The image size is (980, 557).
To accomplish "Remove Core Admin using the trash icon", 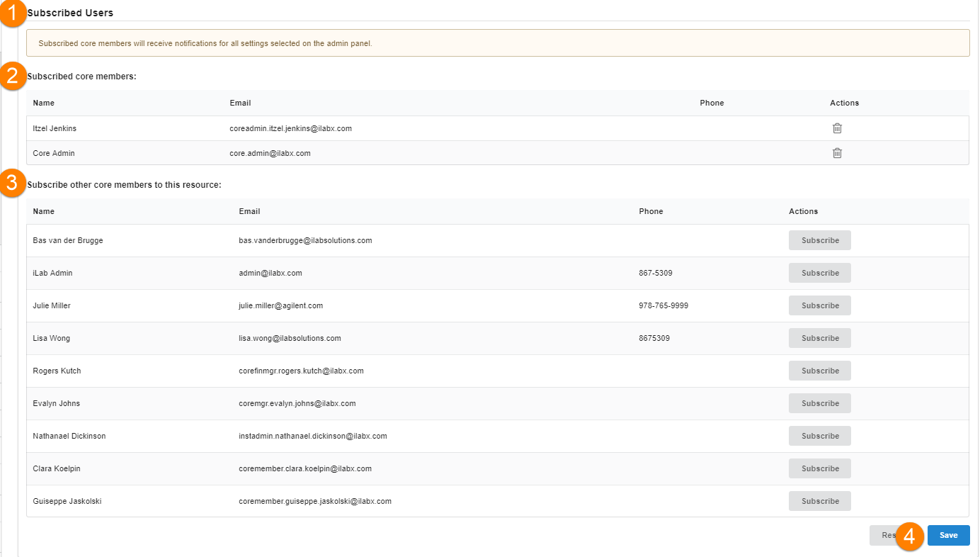I will pyautogui.click(x=837, y=153).
